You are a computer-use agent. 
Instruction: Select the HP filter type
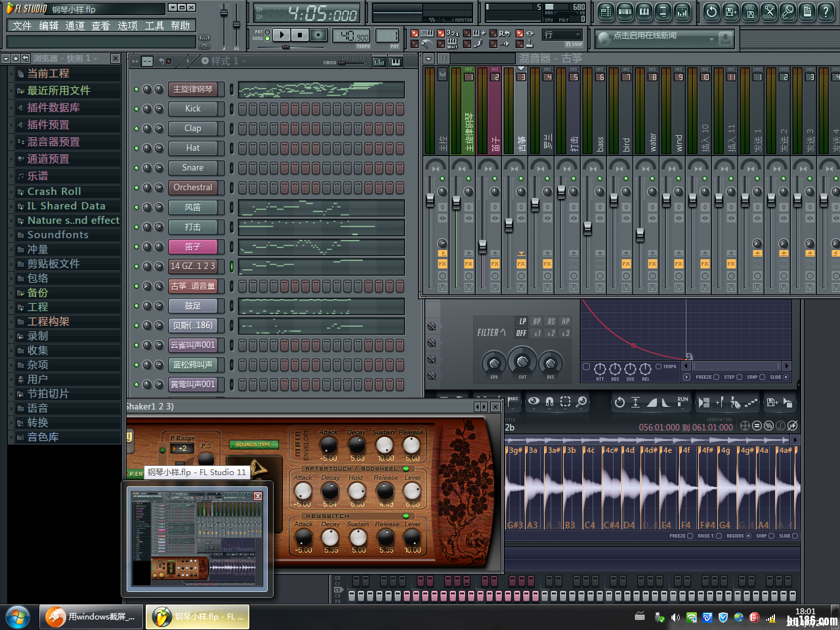point(565,321)
